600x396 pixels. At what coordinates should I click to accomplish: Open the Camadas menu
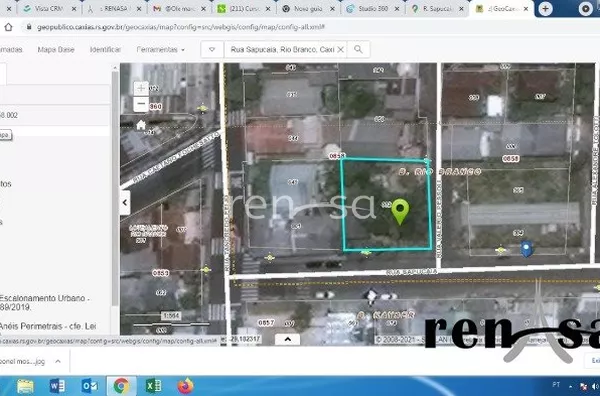click(x=11, y=49)
